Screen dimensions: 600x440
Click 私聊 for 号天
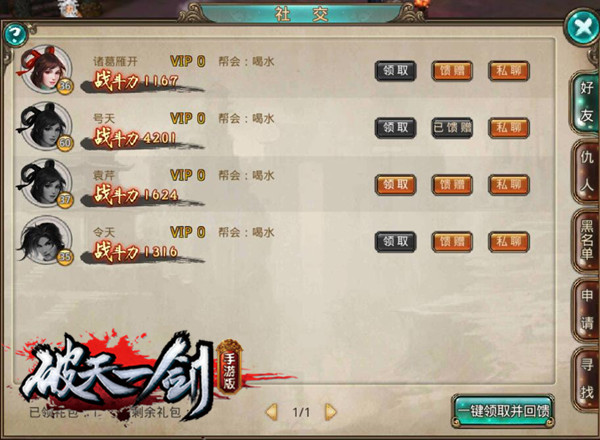coord(509,127)
